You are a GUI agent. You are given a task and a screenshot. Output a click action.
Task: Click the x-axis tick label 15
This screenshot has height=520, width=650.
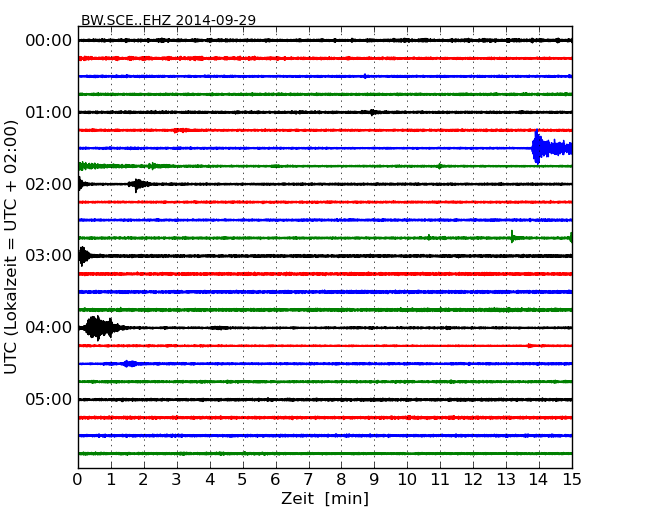click(571, 479)
